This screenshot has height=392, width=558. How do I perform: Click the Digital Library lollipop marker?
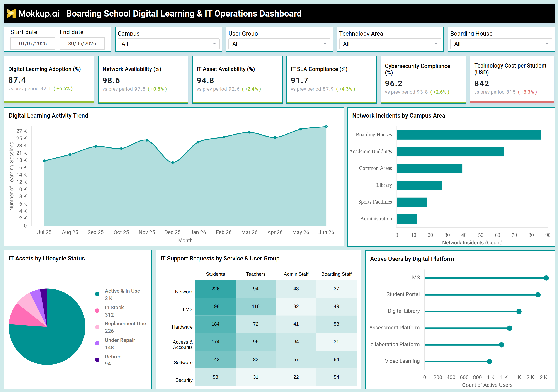click(519, 311)
